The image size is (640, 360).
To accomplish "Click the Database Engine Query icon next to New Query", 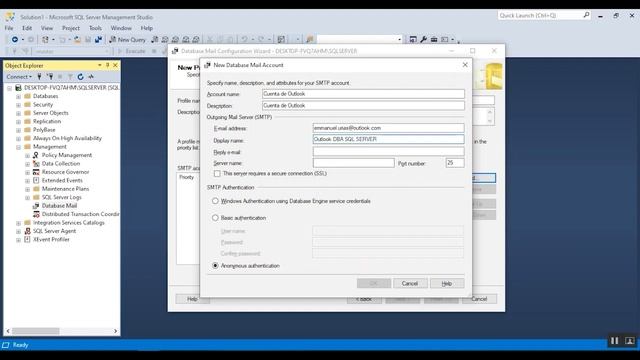I will [x=155, y=40].
